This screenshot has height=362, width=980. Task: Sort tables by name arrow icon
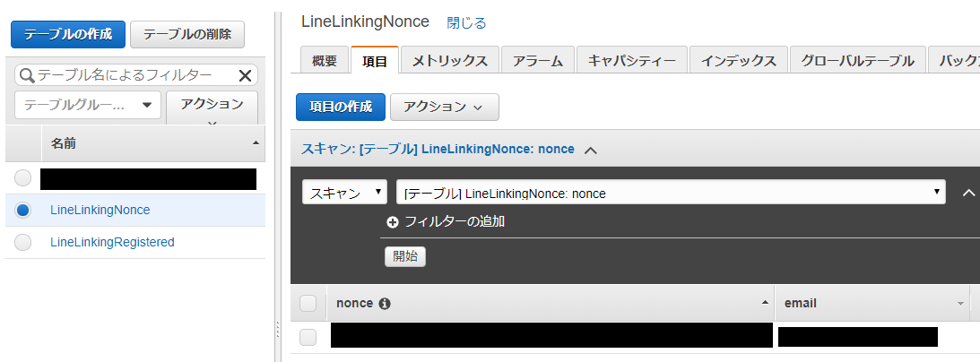tap(255, 143)
